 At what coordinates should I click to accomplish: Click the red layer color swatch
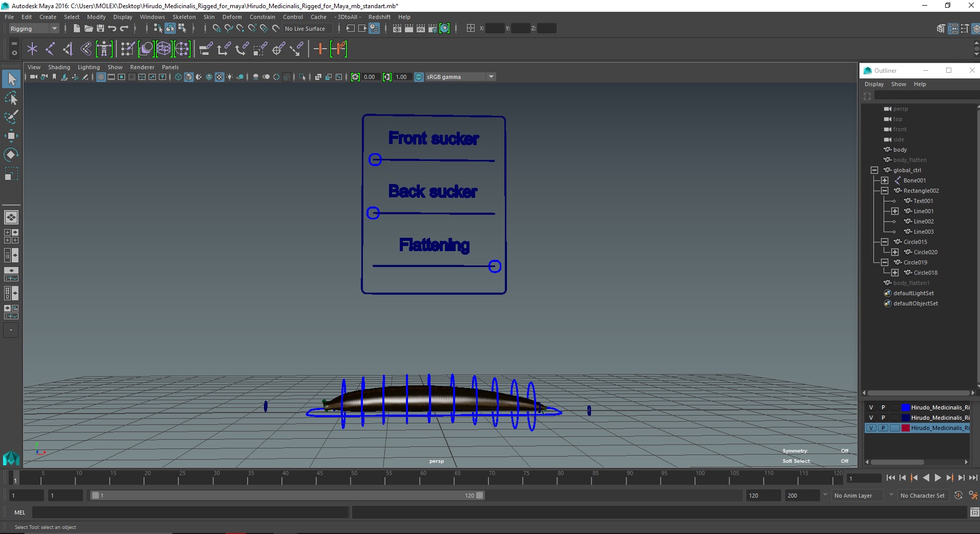click(906, 428)
